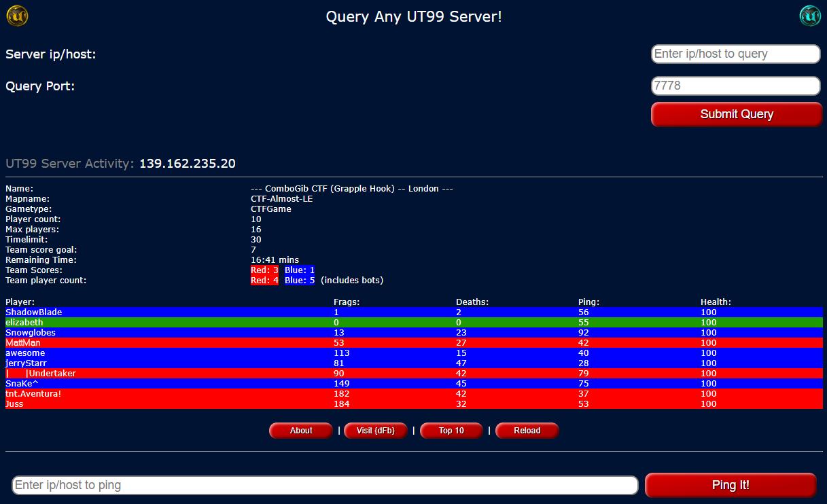This screenshot has width=827, height=504.
Task: Click the Health: column header
Action: click(x=716, y=302)
